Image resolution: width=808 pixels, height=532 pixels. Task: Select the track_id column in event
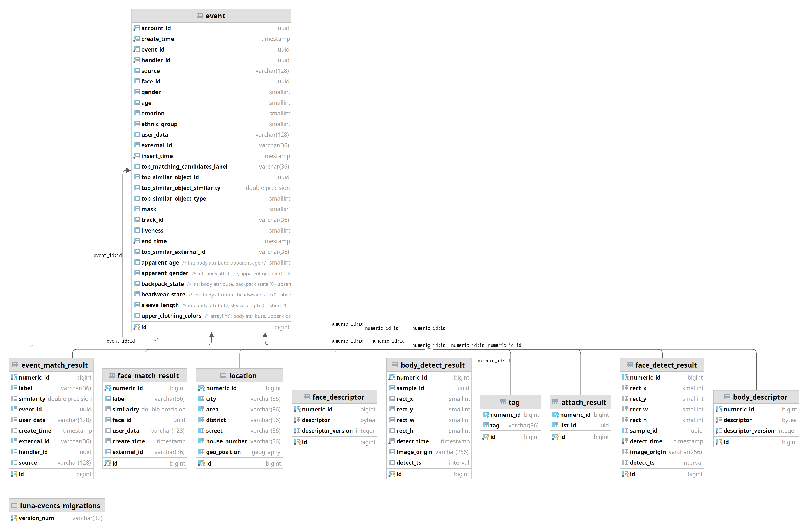[x=211, y=220]
